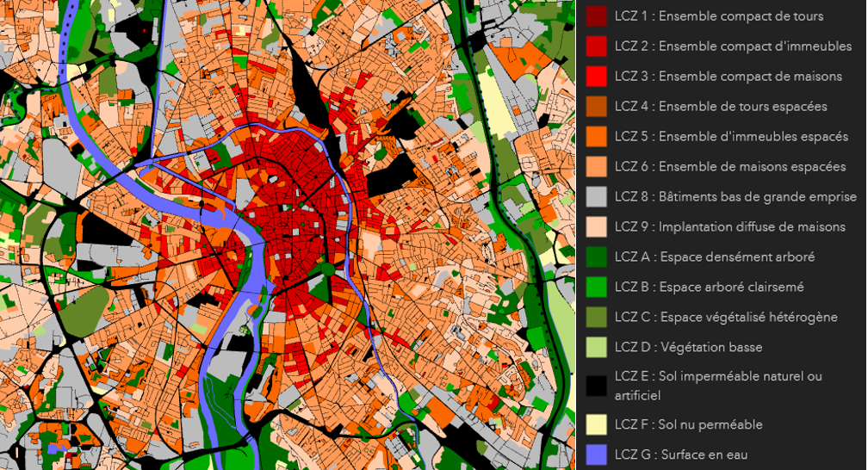Click the LCZ 3 bright red legend swatch

[x=596, y=77]
